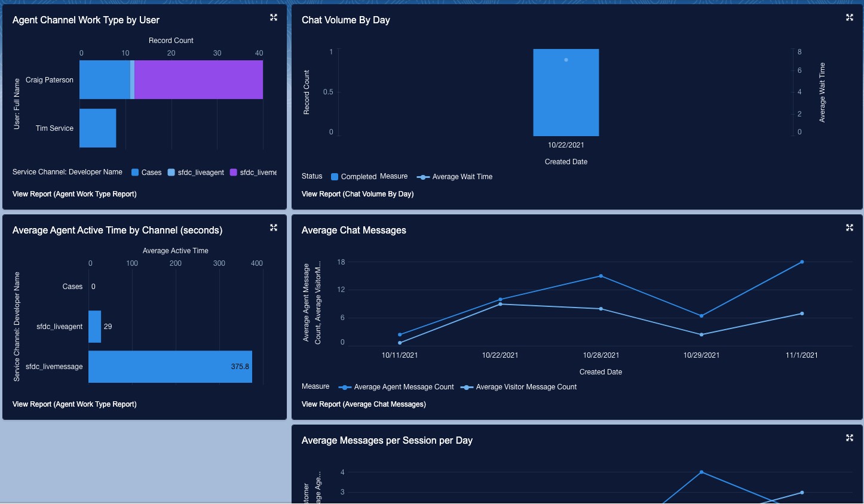
Task: Open Agent Work Type Report under active time chart
Action: [x=74, y=404]
